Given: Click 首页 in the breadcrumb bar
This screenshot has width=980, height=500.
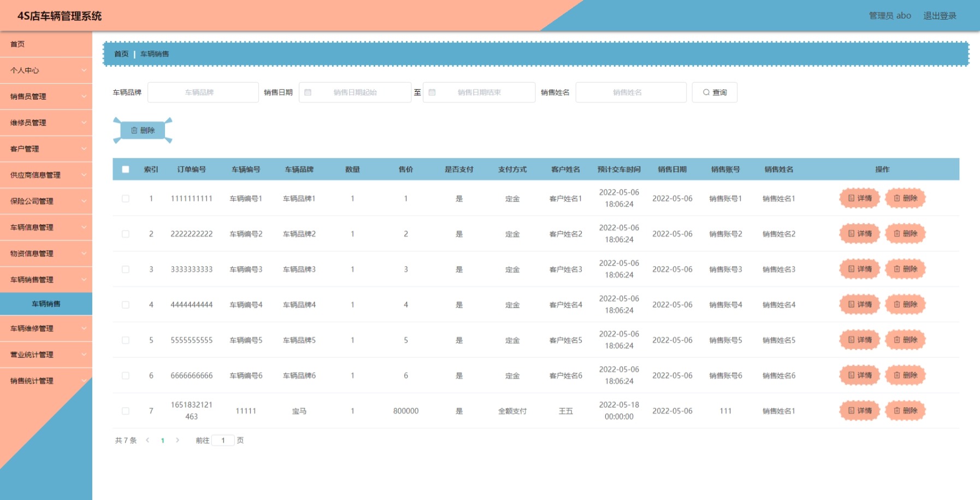Looking at the screenshot, I should click(x=121, y=54).
